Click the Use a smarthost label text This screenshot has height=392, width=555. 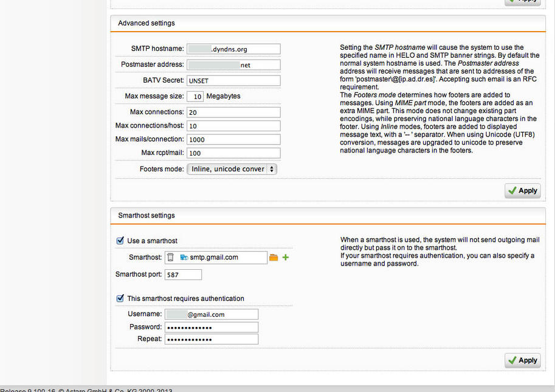(x=152, y=241)
